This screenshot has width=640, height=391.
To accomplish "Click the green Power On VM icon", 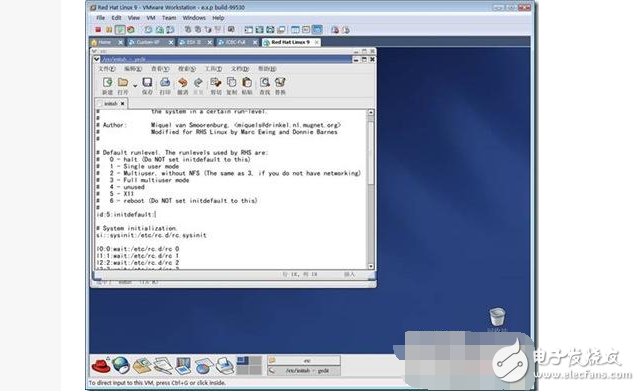I will 120,30.
